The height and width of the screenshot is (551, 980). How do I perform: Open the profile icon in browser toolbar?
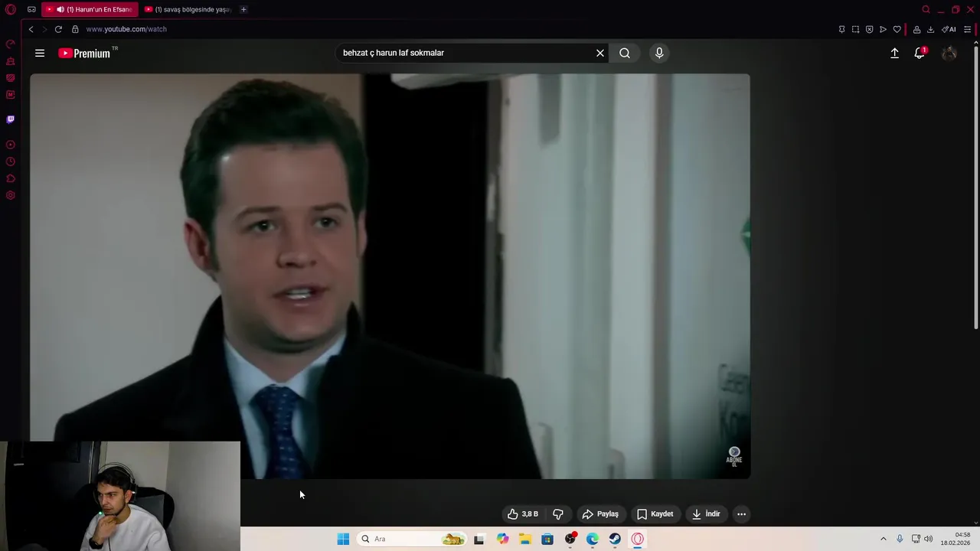point(916,29)
